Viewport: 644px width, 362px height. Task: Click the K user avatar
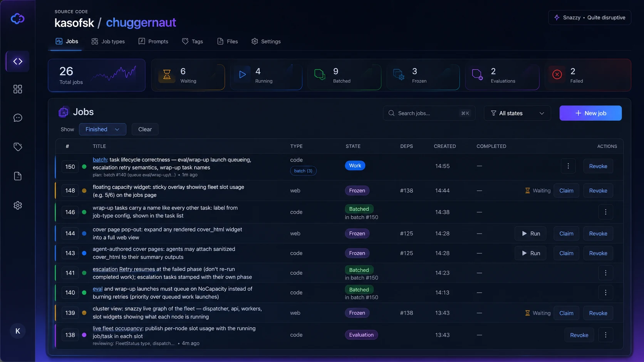point(18,331)
